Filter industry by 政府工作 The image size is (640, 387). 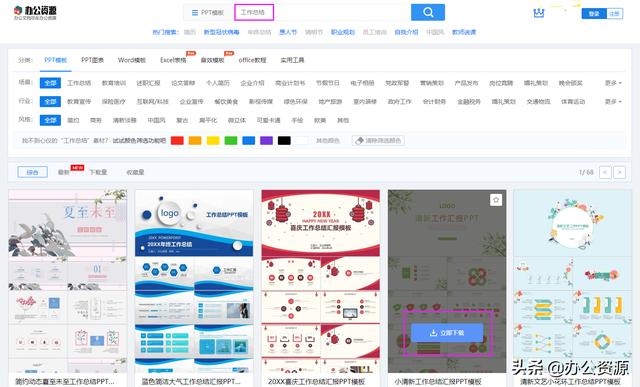pyautogui.click(x=400, y=101)
